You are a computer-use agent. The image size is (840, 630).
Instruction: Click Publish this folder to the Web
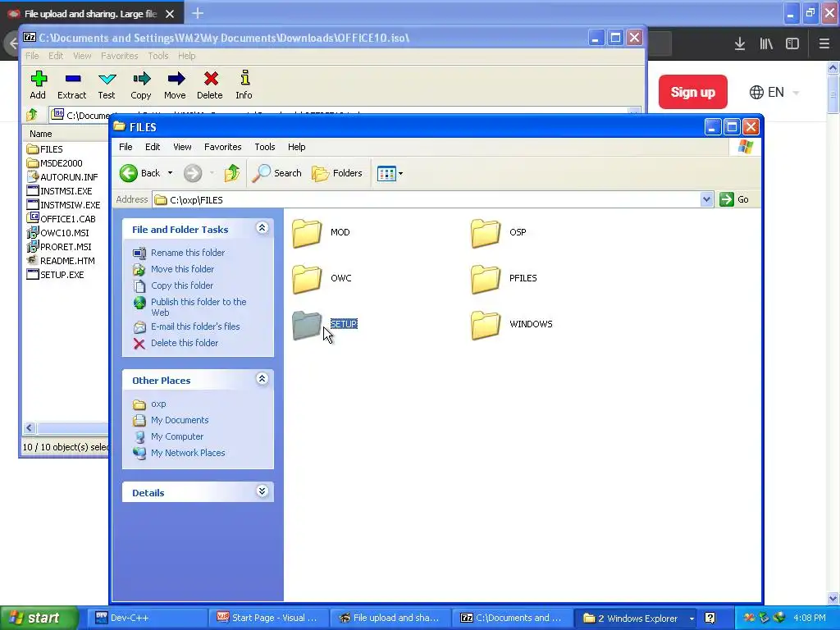pos(199,307)
